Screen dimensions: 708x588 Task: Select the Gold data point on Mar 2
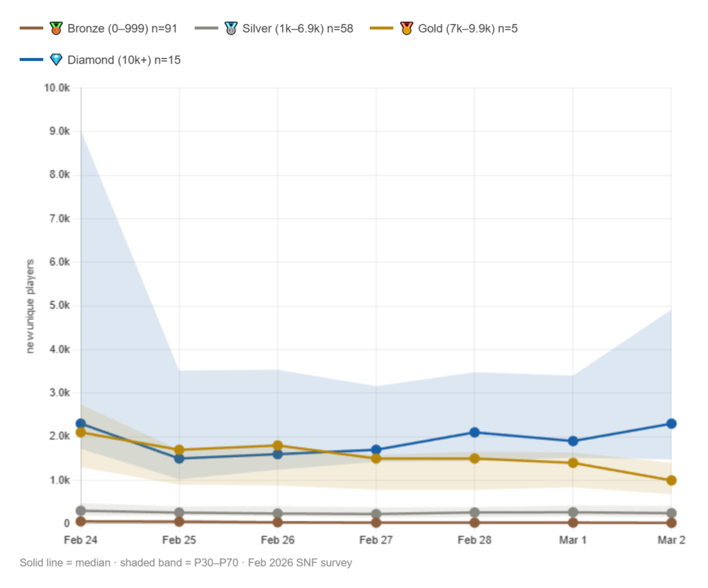click(x=671, y=480)
